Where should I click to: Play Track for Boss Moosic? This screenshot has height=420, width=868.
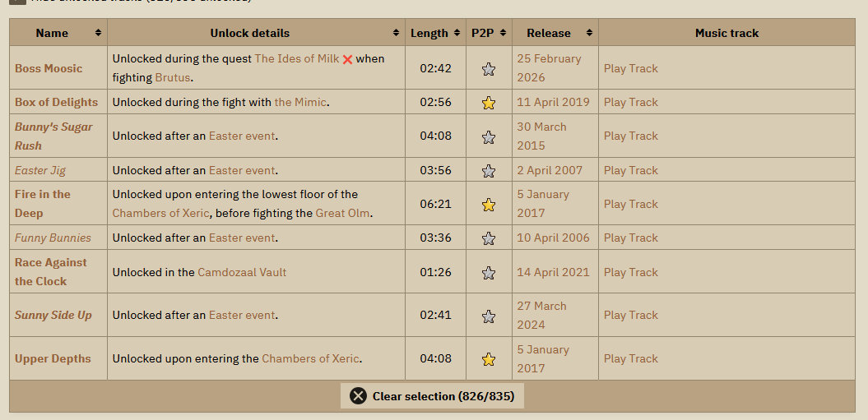click(x=630, y=68)
